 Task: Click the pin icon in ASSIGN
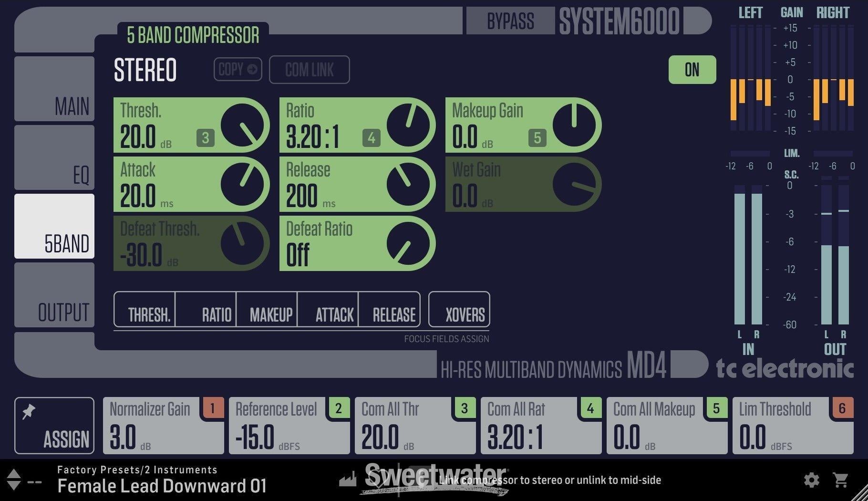pos(29,411)
